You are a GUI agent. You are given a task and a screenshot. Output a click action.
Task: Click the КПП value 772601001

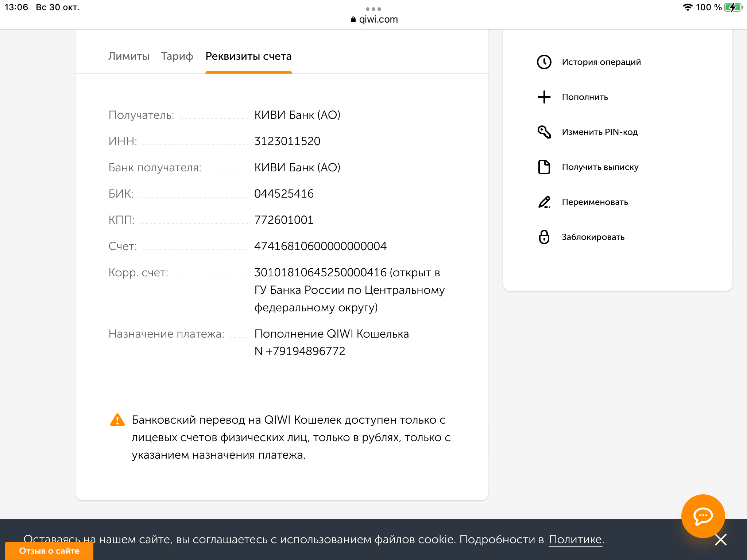pos(284,220)
